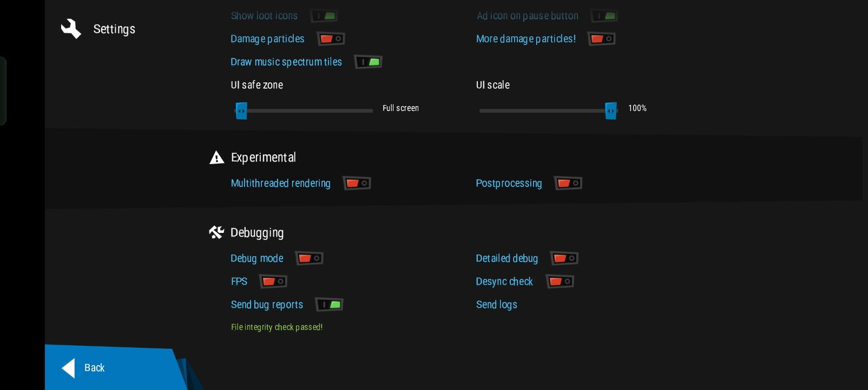868x390 pixels.
Task: Click the UI scale slider handle
Action: tap(611, 110)
